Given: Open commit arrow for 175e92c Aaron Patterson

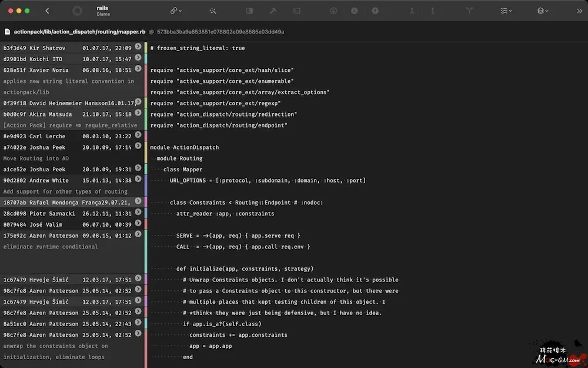Looking at the screenshot, I should (x=138, y=234).
